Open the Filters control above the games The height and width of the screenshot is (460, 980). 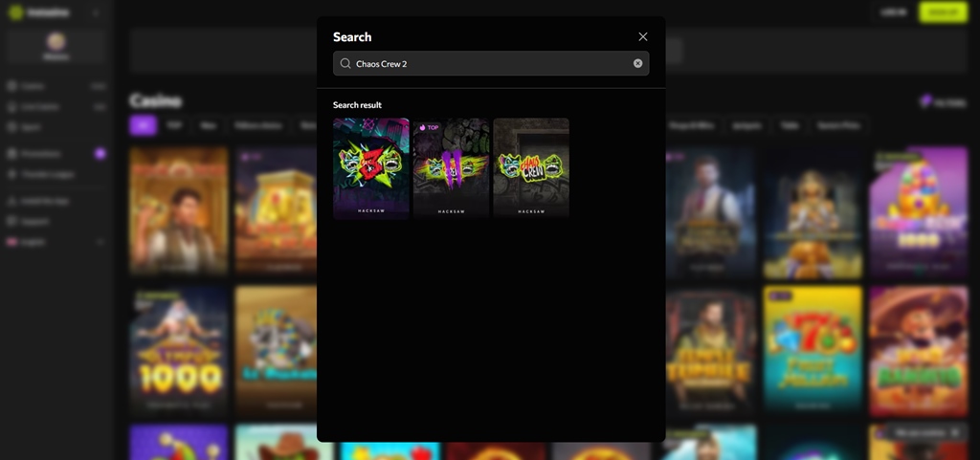[x=943, y=101]
